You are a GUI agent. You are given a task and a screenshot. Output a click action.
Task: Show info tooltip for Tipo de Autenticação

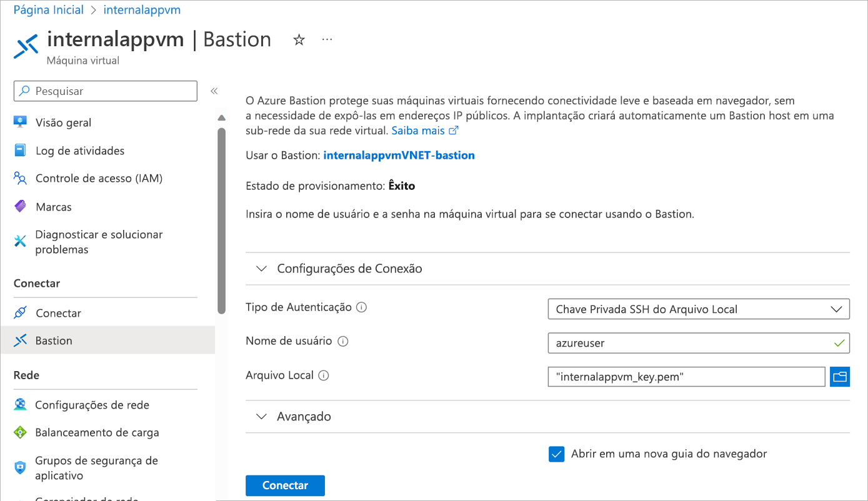(361, 307)
